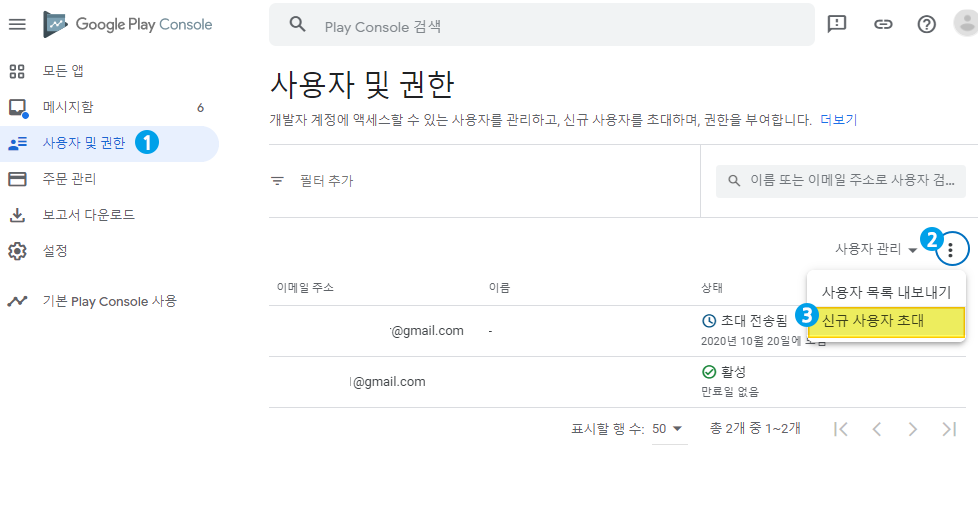Click the Google Play Console logo
This screenshot has height=524, width=978.
click(128, 24)
